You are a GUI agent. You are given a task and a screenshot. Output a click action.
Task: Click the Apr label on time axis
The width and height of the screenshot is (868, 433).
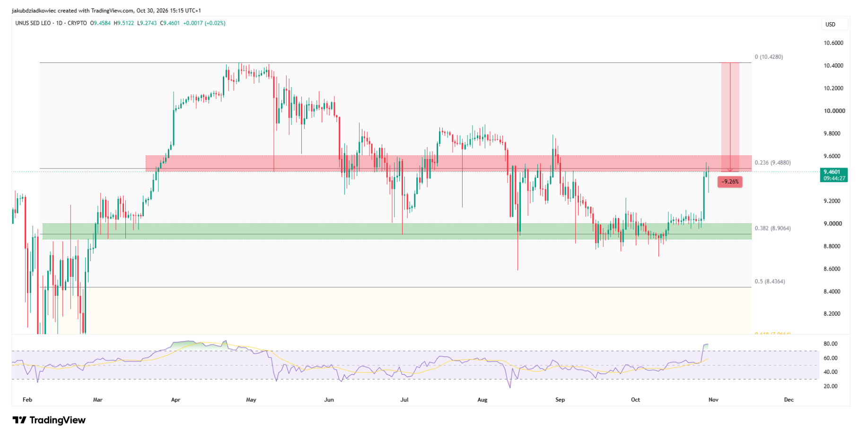coord(175,400)
